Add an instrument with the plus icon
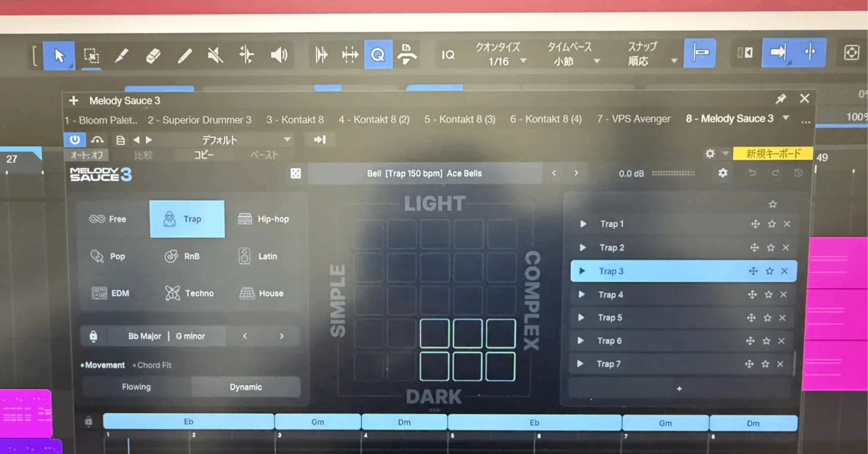 pos(74,100)
